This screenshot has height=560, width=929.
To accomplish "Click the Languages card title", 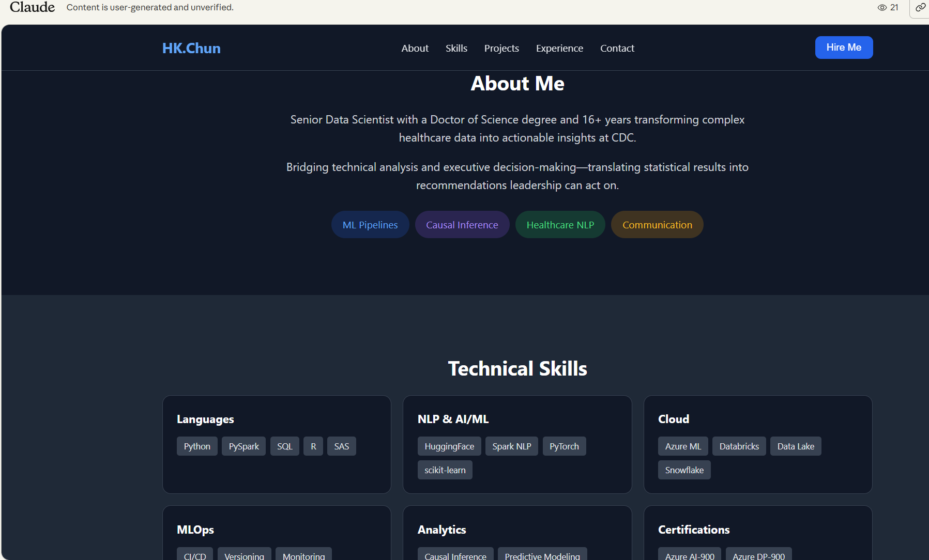I will point(205,419).
